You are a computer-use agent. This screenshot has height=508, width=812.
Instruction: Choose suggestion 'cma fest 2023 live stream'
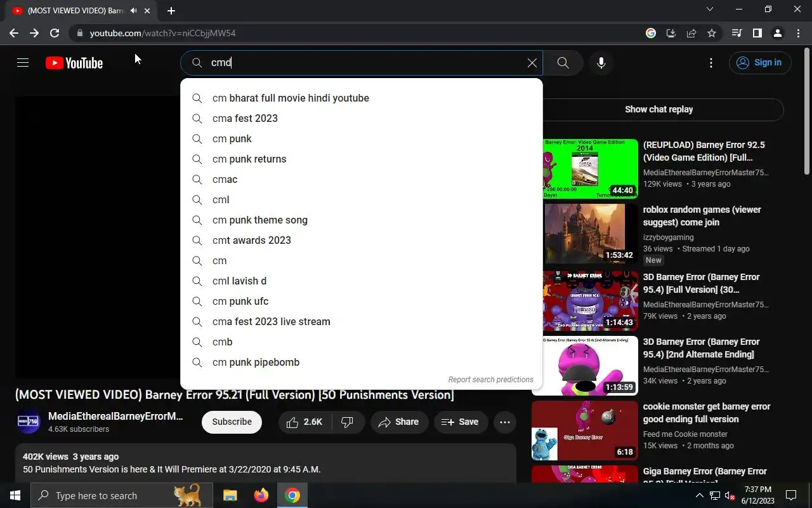coord(362,321)
